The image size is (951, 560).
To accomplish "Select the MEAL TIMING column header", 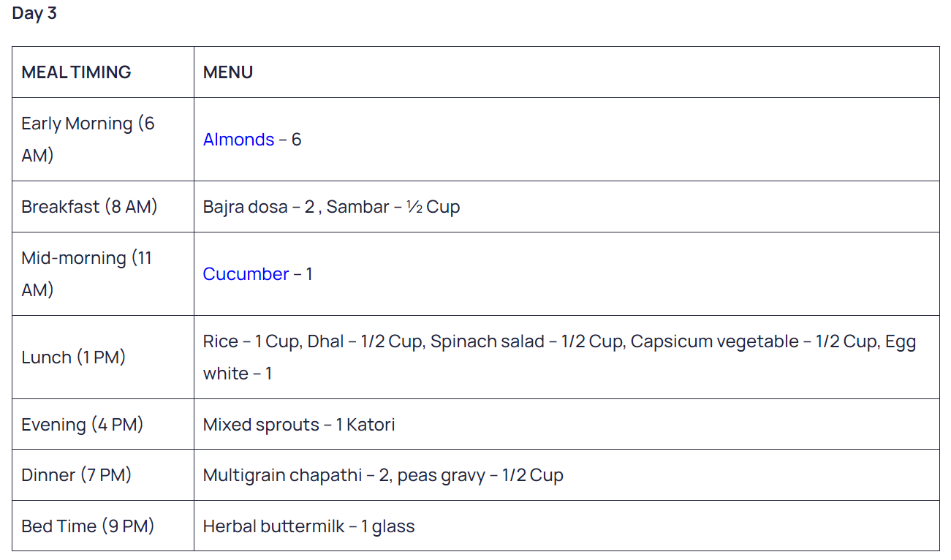I will tap(103, 72).
